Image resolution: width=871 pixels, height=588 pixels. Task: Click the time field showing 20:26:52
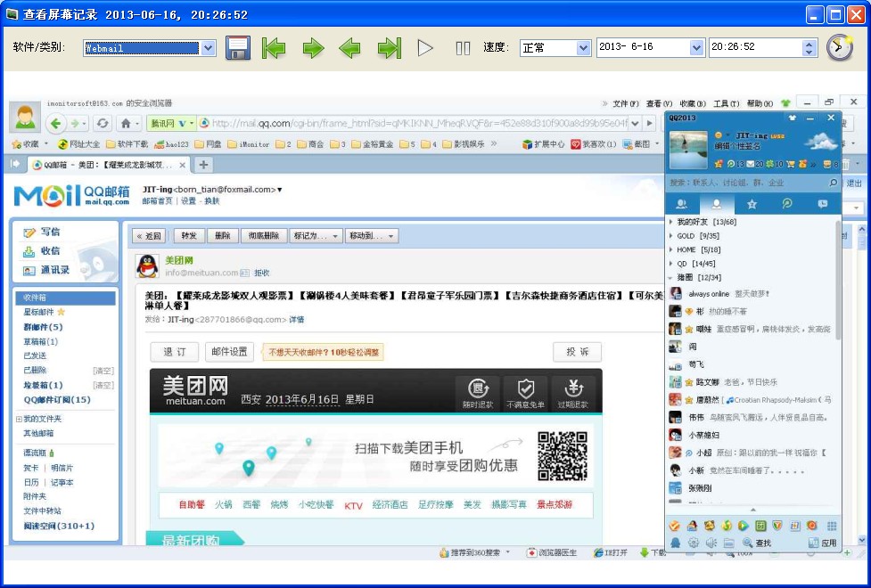tap(757, 47)
